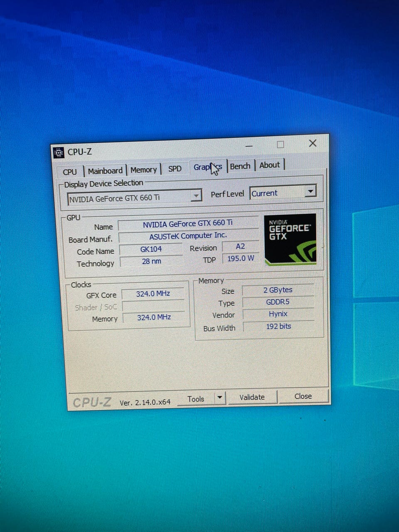Image resolution: width=399 pixels, height=532 pixels.
Task: Click the A2 revision value
Action: 240,246
